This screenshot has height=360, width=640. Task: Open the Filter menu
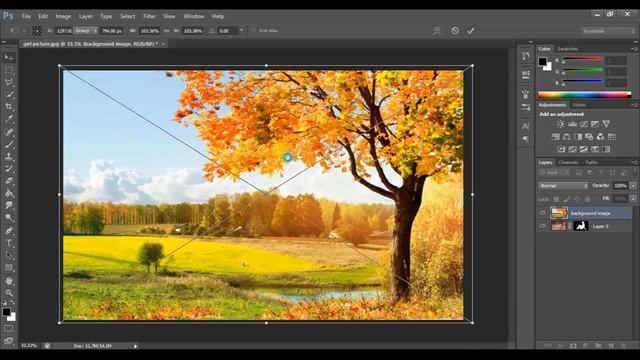pos(149,16)
